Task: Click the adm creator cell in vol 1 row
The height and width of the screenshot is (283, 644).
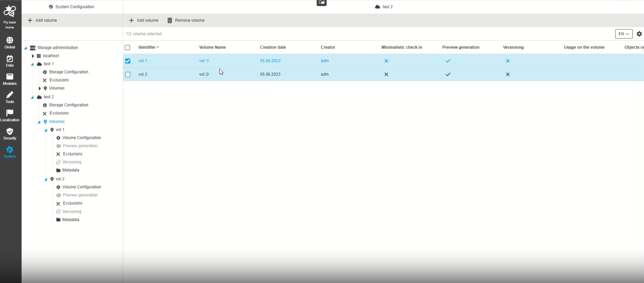Action: coord(324,61)
